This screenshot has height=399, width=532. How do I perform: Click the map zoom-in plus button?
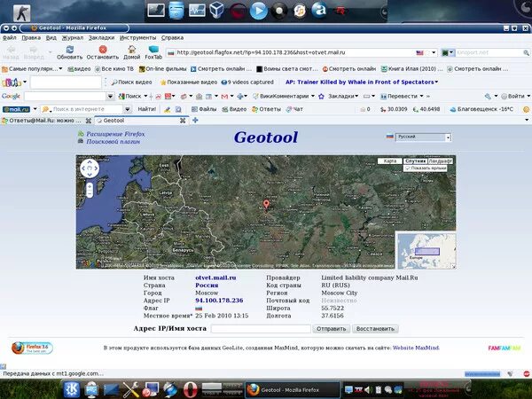[x=90, y=186]
